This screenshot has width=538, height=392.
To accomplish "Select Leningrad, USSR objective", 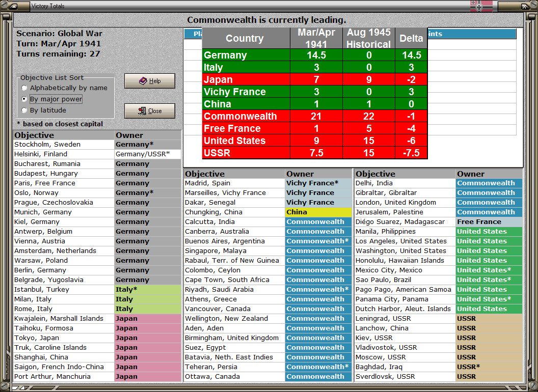I will click(x=405, y=319).
